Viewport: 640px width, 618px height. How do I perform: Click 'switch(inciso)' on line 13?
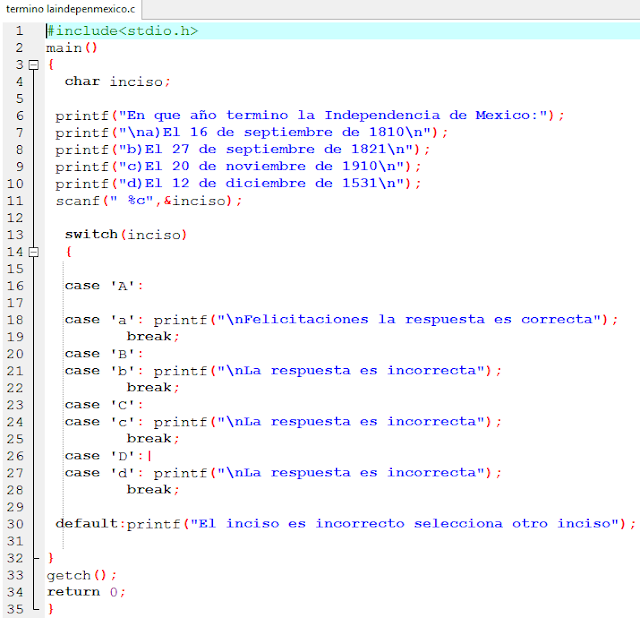pyautogui.click(x=126, y=235)
